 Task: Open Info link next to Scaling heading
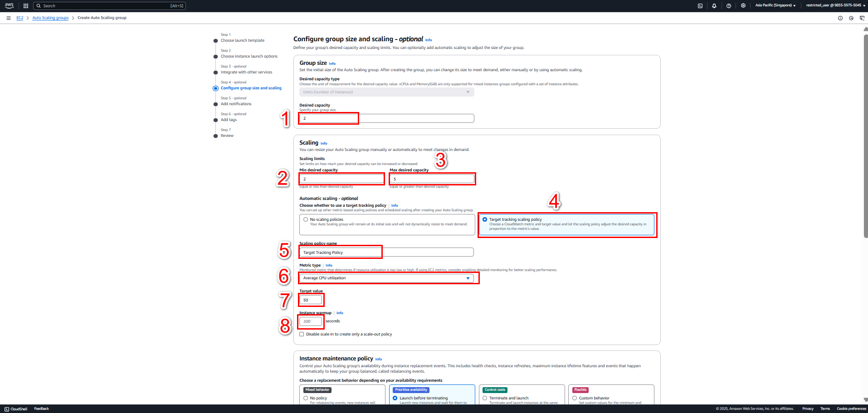tap(324, 143)
